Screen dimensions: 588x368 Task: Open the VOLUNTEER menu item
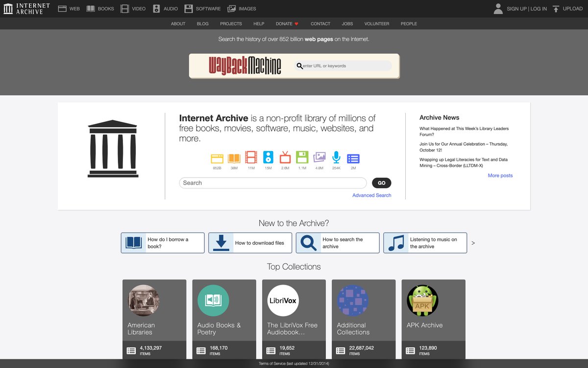(x=377, y=24)
